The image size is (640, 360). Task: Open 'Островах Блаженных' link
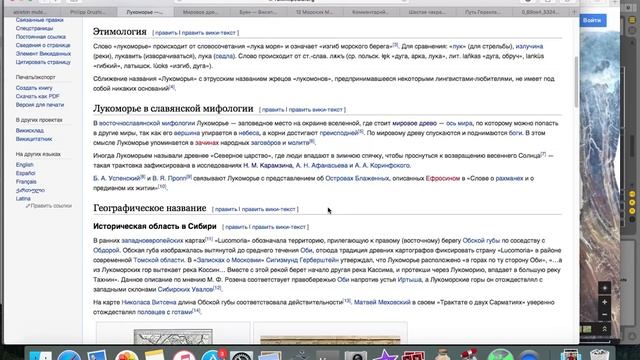[357, 178]
